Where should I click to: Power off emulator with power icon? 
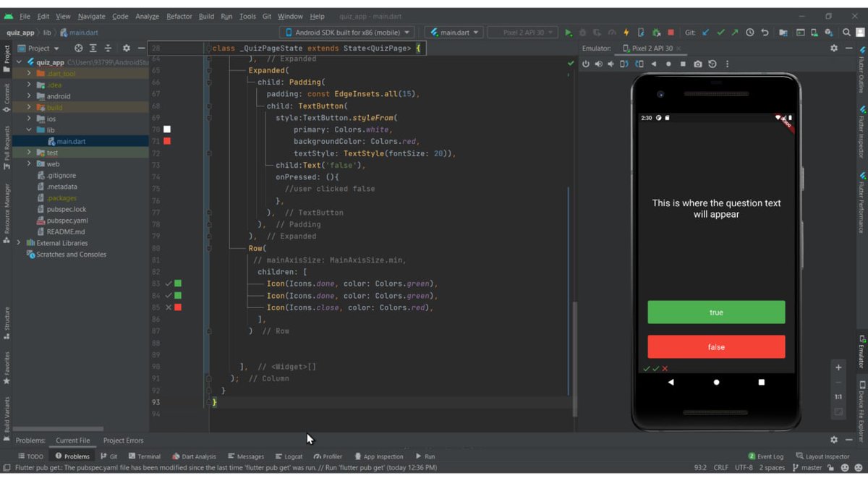pos(585,64)
